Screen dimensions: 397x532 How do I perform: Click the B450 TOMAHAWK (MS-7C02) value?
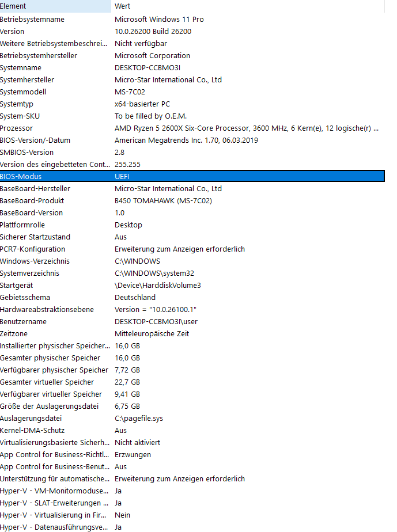pyautogui.click(x=163, y=201)
